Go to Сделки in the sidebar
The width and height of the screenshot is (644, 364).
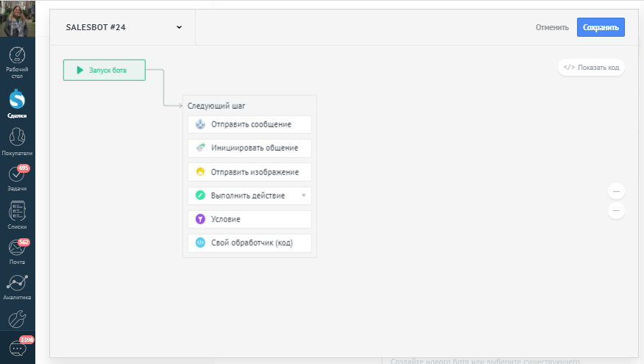[17, 99]
